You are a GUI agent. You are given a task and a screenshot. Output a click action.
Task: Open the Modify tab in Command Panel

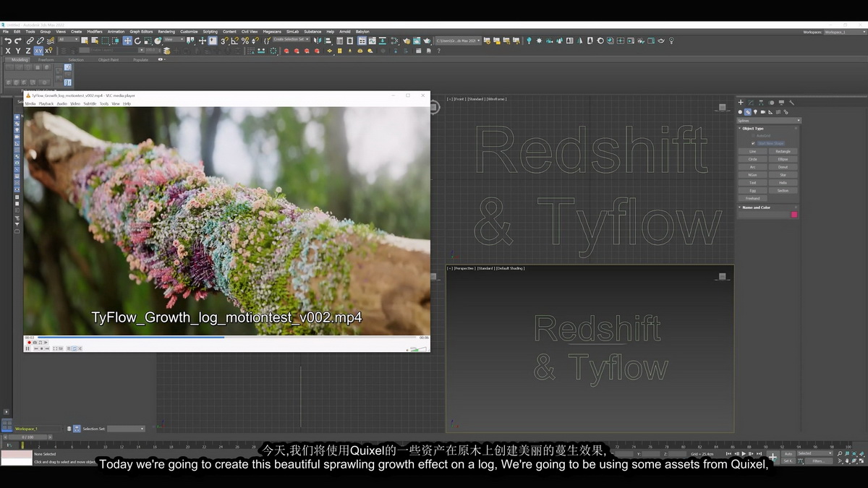[x=751, y=103]
